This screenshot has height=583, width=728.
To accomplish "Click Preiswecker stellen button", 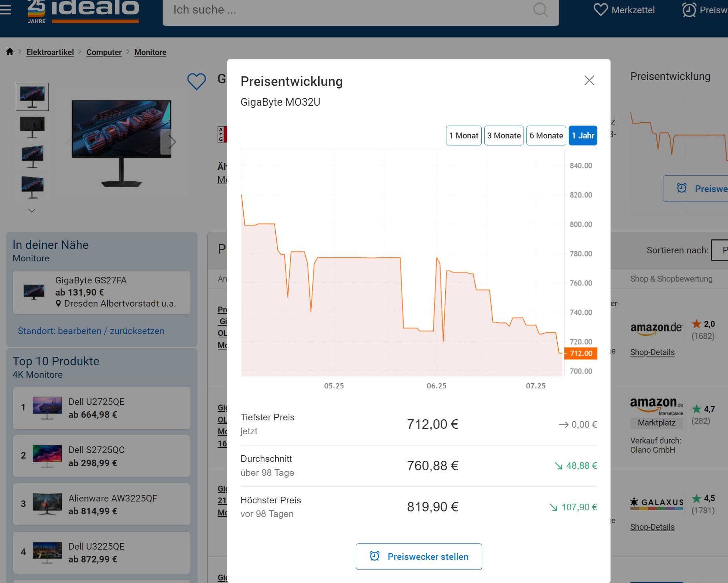I will 419,557.
